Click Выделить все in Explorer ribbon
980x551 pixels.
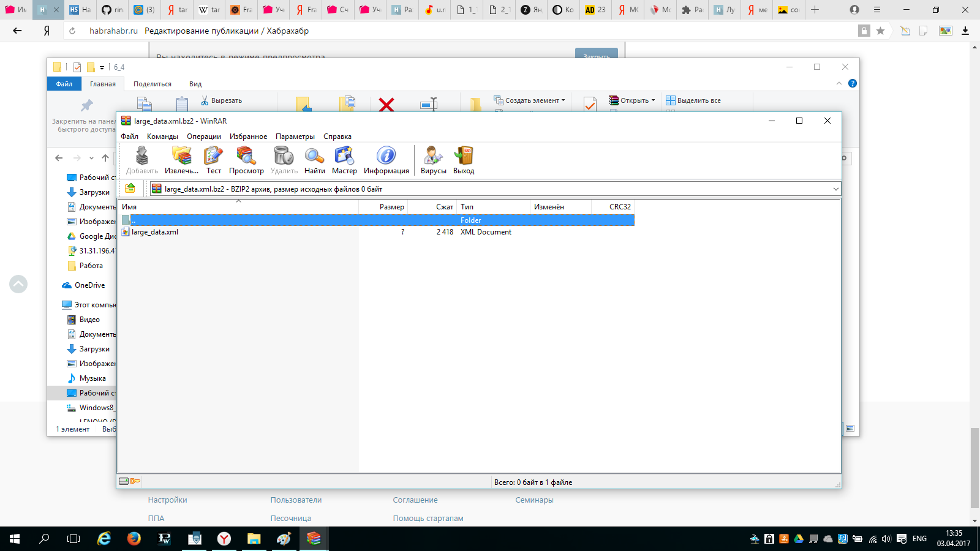coord(693,100)
